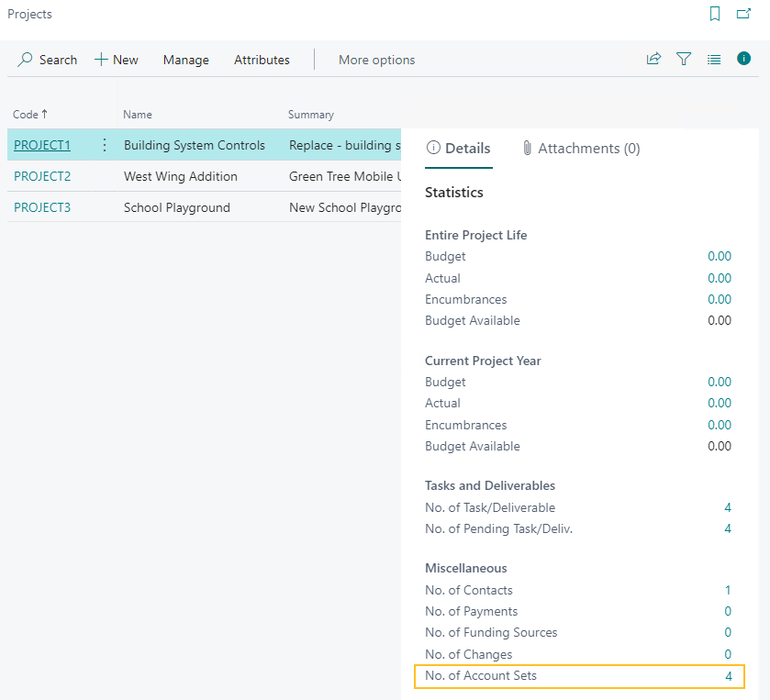
Task: Click the Share icon
Action: coord(653,58)
